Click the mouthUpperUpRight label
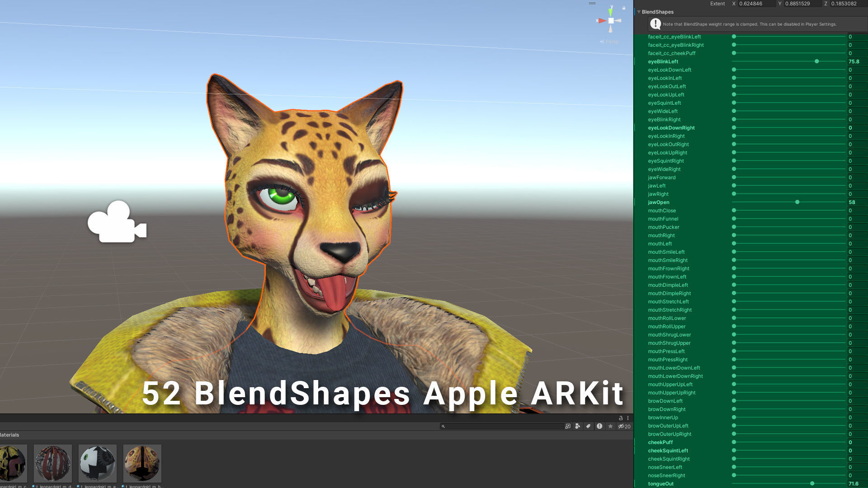 point(672,393)
